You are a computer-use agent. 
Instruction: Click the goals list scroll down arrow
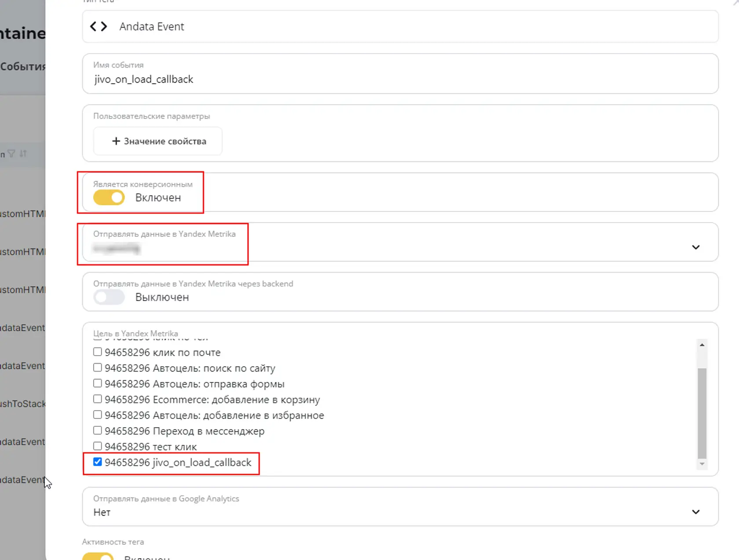702,464
